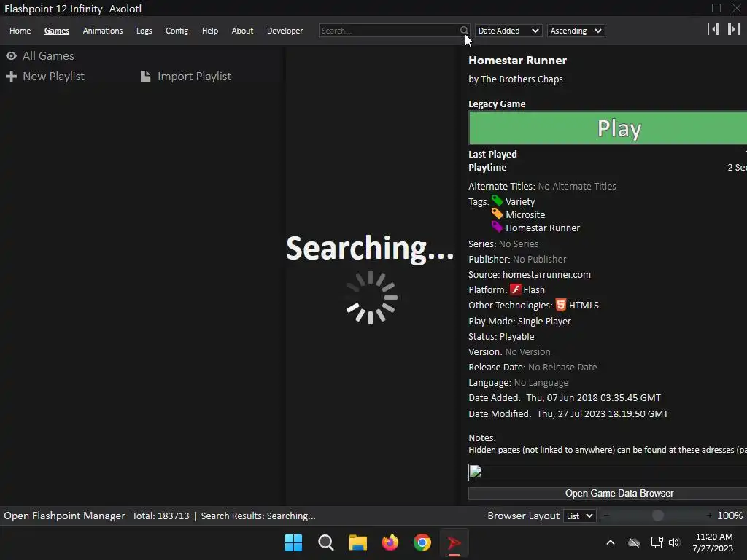Click the 'No Series' field
This screenshot has height=560, width=747.
[x=519, y=244]
